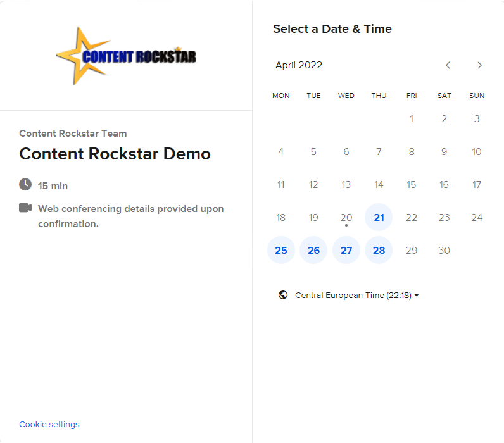Choose April 27 on the calendar
504x443 pixels.
346,250
